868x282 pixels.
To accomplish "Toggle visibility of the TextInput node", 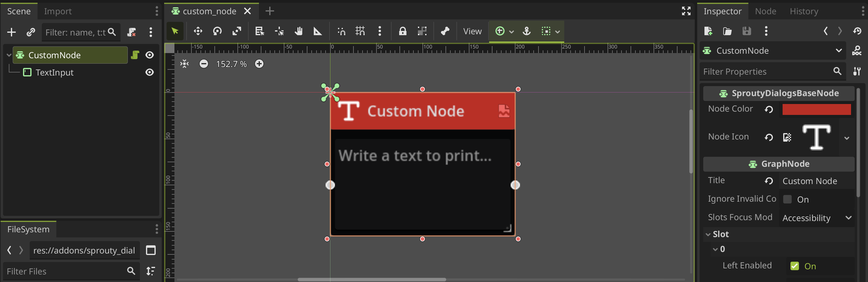I will coord(150,72).
